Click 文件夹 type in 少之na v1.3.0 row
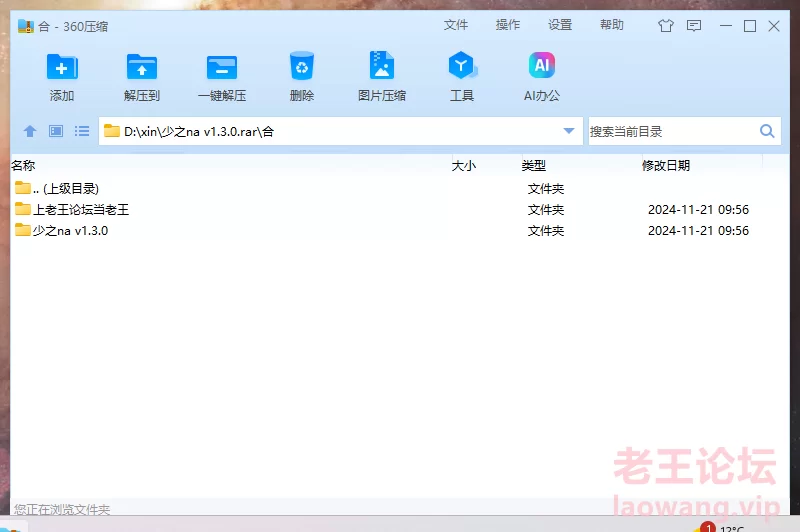This screenshot has height=532, width=800. coord(546,231)
